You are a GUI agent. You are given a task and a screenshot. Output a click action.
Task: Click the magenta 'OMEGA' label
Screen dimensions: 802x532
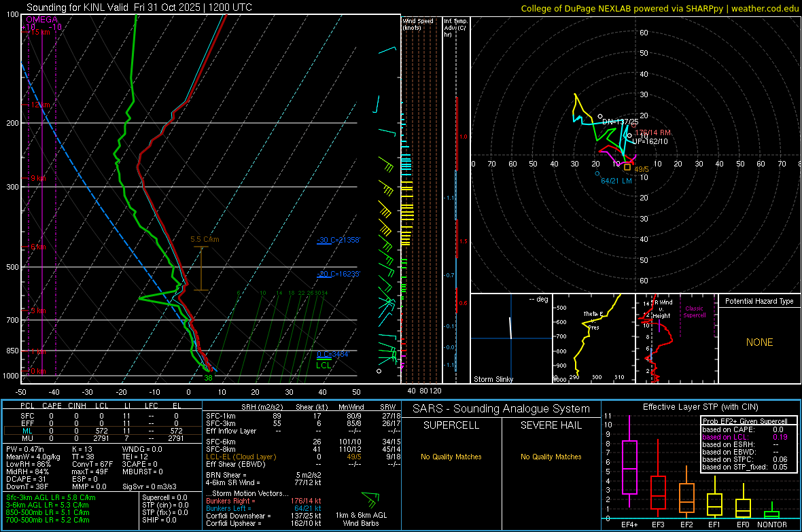click(42, 20)
